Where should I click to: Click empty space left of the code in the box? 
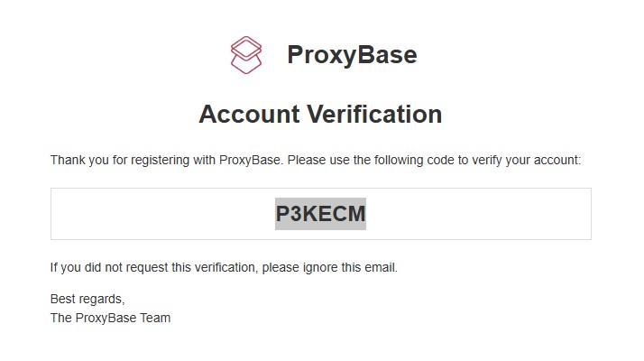(153, 214)
